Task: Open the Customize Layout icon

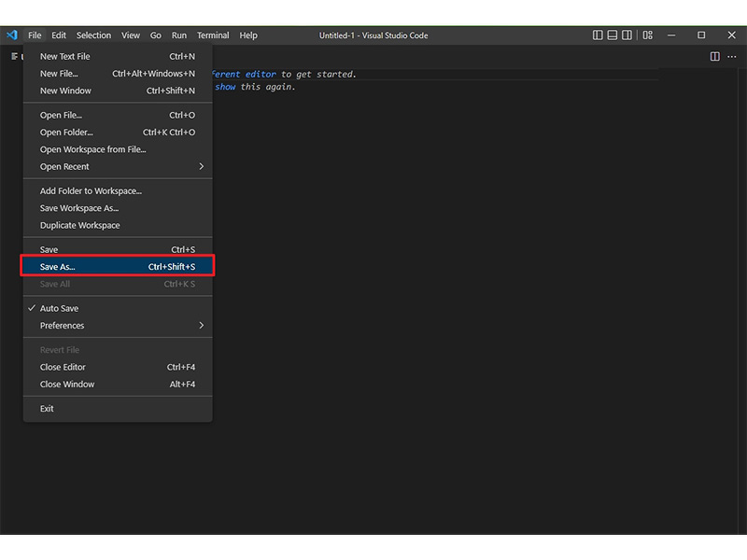Action: coord(647,35)
